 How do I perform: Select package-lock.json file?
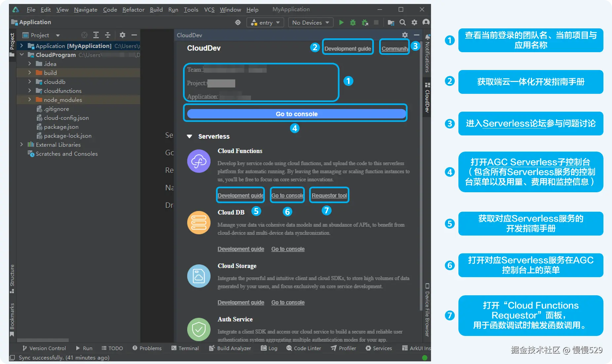[x=67, y=135]
